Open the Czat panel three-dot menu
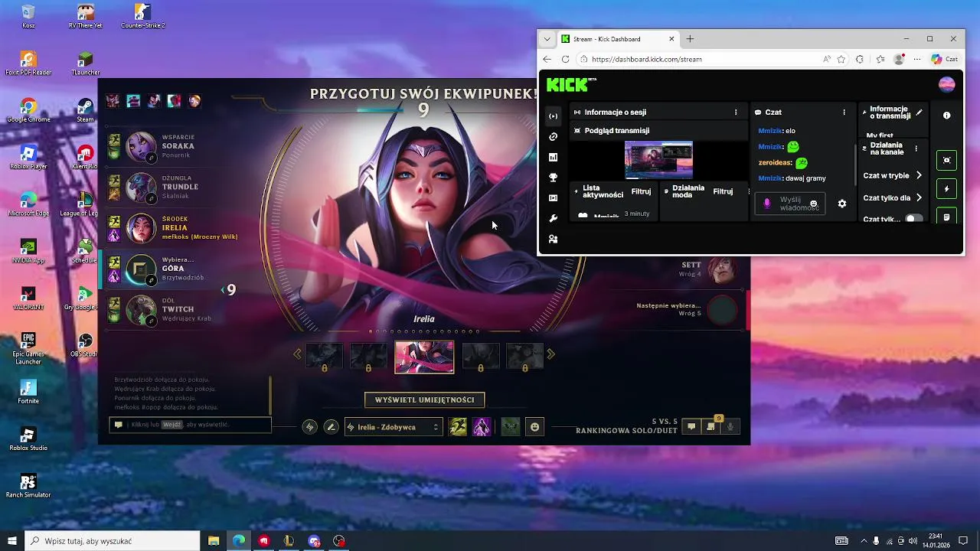Screen dimensions: 980x551 844,112
